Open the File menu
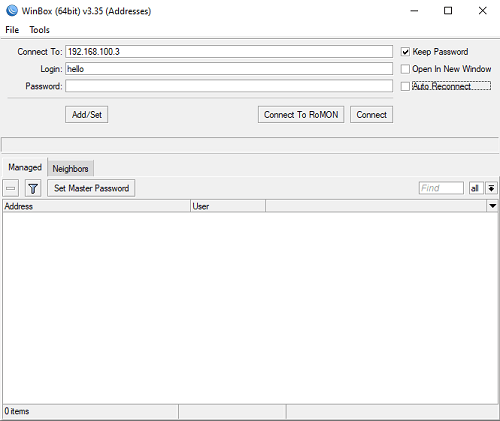The image size is (500, 421). (x=12, y=30)
